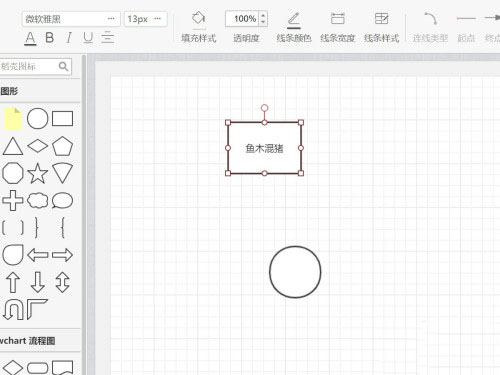Viewport: 500px width, 375px height.
Task: Select the down arrow shape
Action: pos(37,282)
